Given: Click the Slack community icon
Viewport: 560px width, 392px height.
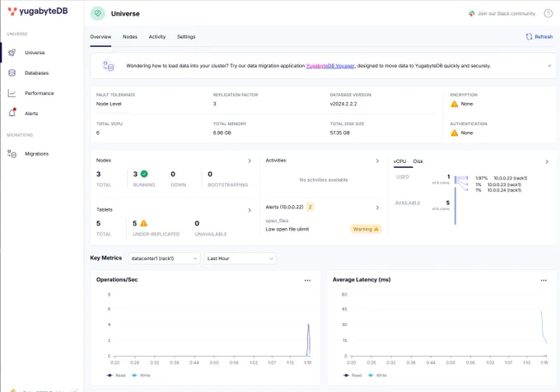Looking at the screenshot, I should tap(472, 13).
